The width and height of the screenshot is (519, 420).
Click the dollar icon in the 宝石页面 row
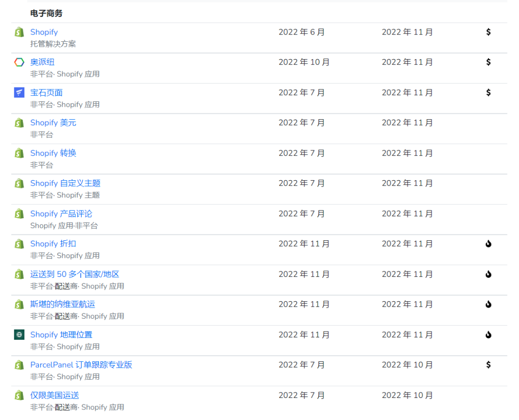488,93
